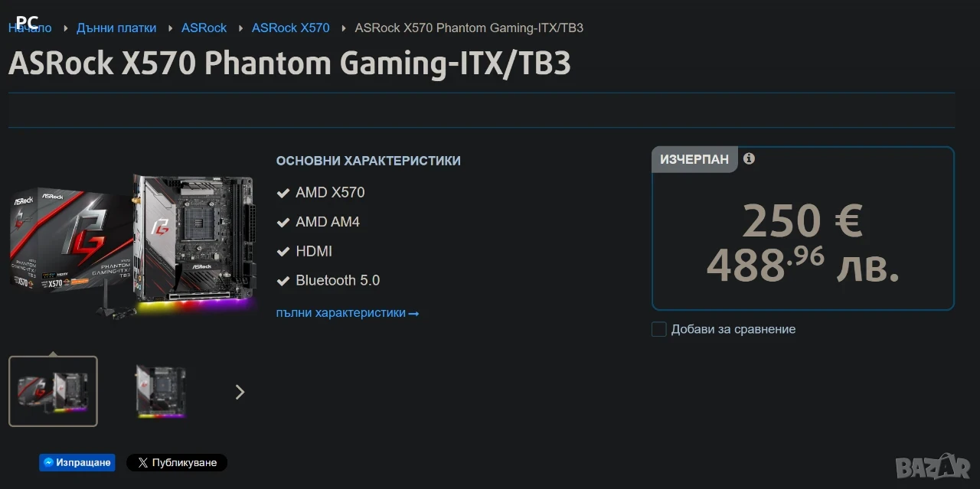The height and width of the screenshot is (489, 980).
Task: Click the Bluetooth 5.0 feature text
Action: point(338,280)
